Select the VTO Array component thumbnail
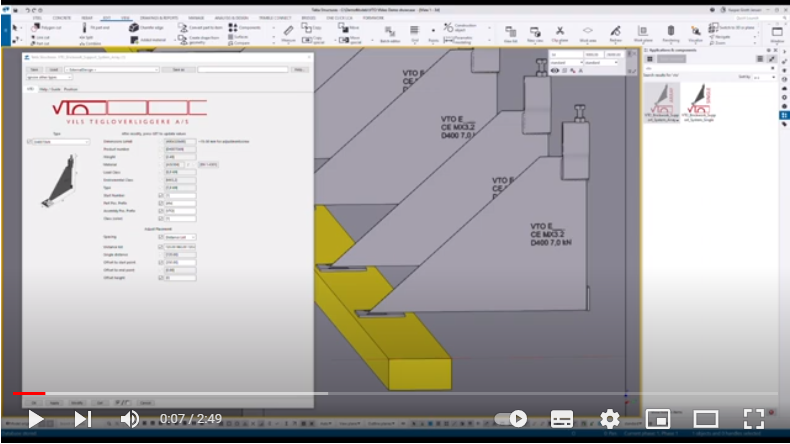The height and width of the screenshot is (444, 790). [662, 102]
